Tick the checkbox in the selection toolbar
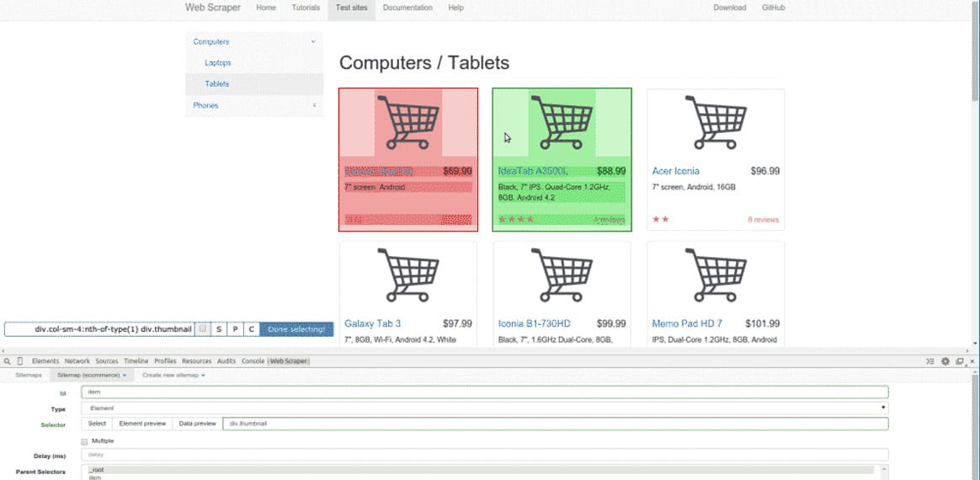The height and width of the screenshot is (480, 980). [203, 328]
